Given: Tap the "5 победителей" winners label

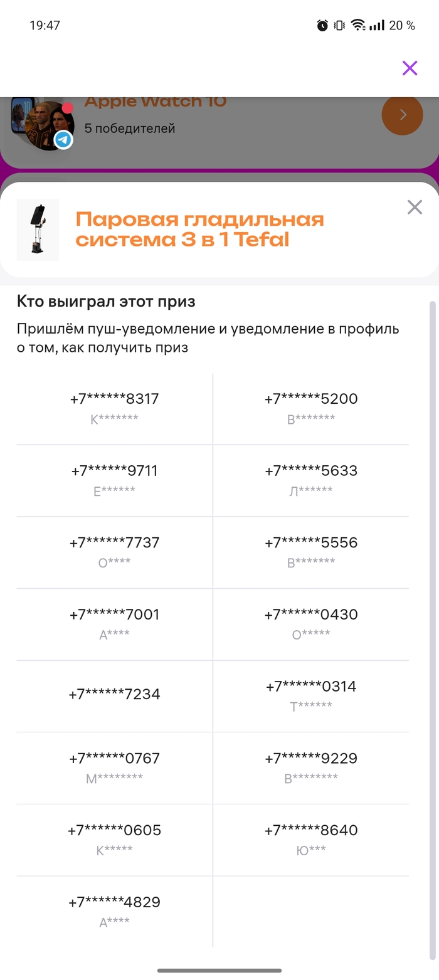Looking at the screenshot, I should pos(130,129).
